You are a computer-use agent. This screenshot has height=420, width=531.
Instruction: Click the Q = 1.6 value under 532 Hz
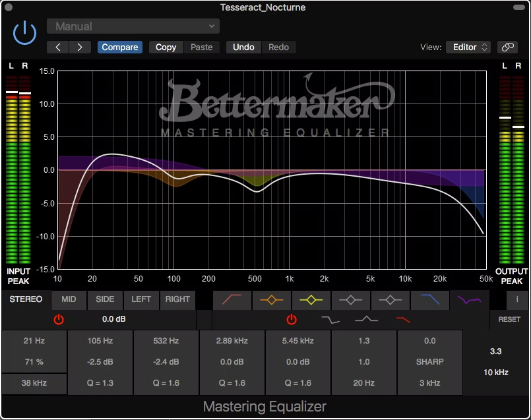166,383
